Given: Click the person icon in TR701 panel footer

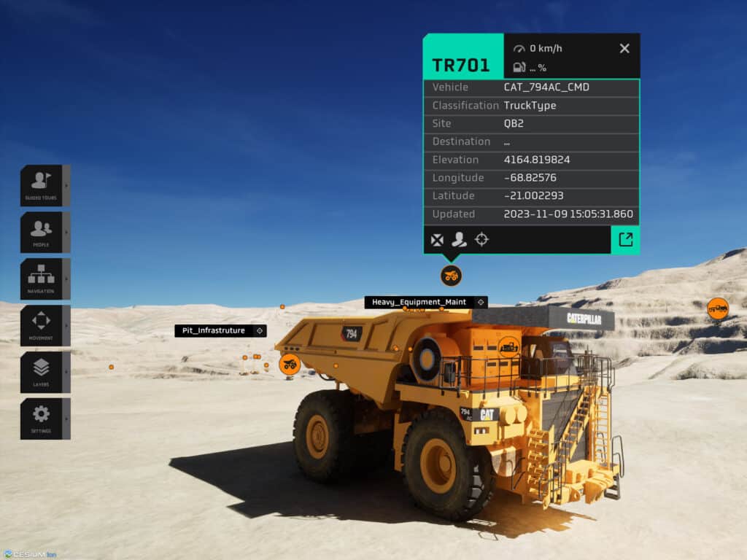Looking at the screenshot, I should (x=459, y=239).
